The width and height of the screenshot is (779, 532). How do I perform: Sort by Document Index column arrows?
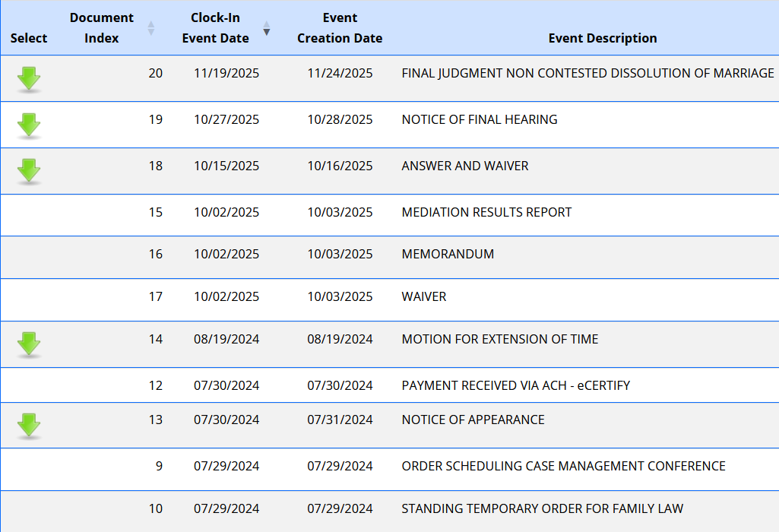pos(150,28)
